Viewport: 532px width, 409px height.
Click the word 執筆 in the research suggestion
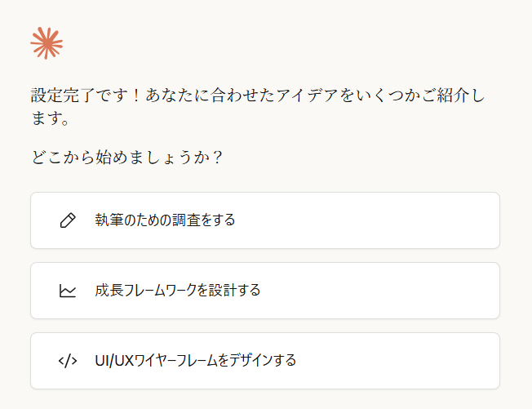point(107,220)
